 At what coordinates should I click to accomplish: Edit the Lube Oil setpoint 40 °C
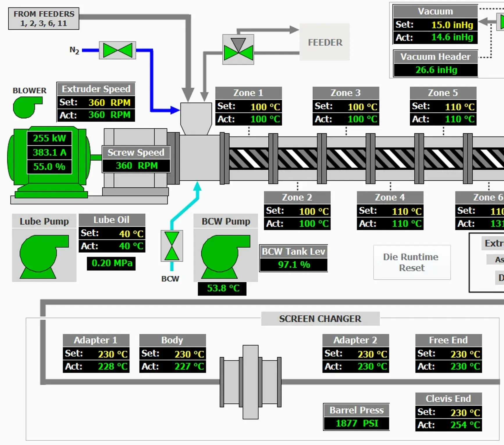pos(112,233)
